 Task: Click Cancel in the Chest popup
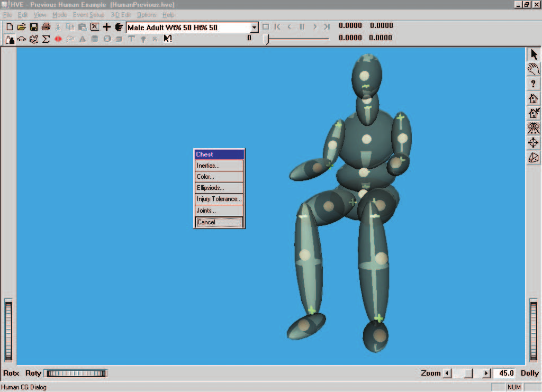pyautogui.click(x=219, y=222)
